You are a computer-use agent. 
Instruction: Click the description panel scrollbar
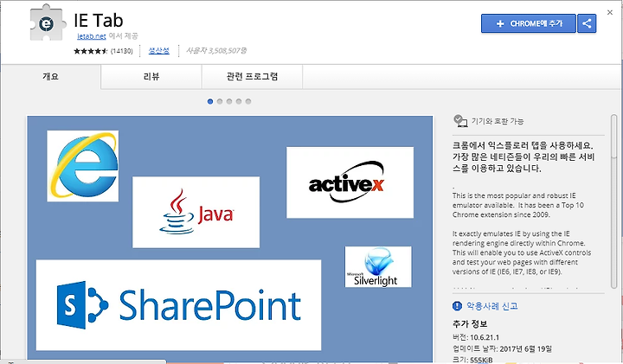coord(613,201)
